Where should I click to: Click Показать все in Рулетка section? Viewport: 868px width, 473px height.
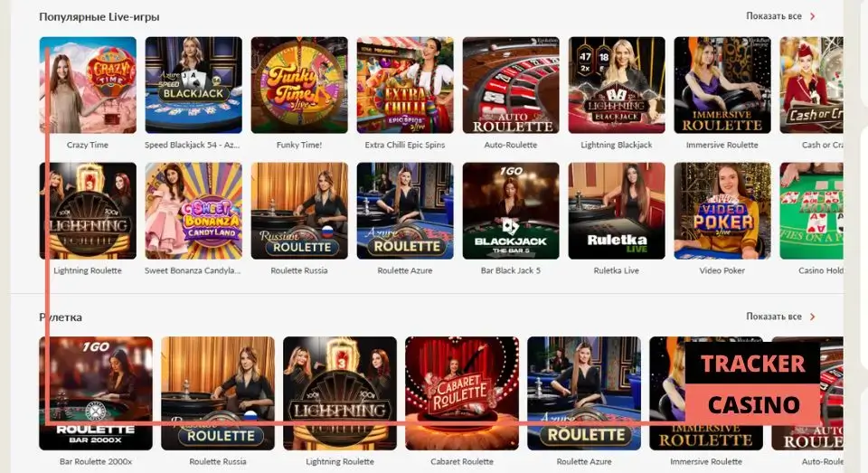[773, 317]
